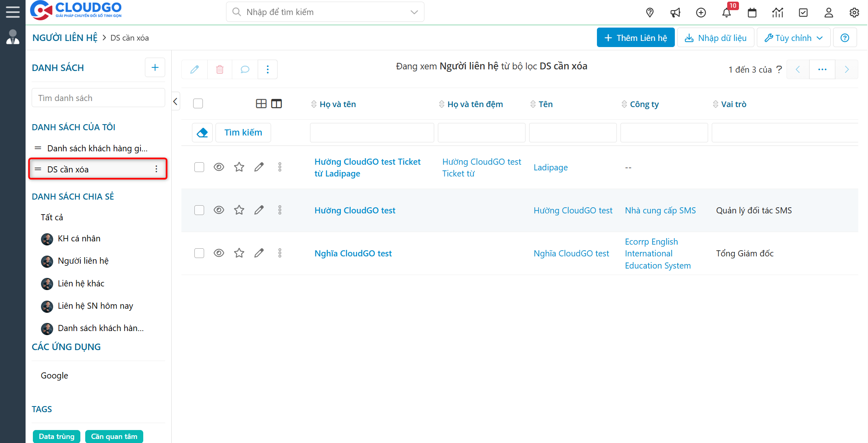
Task: Click the Thêm Liên hệ button
Action: 635,38
